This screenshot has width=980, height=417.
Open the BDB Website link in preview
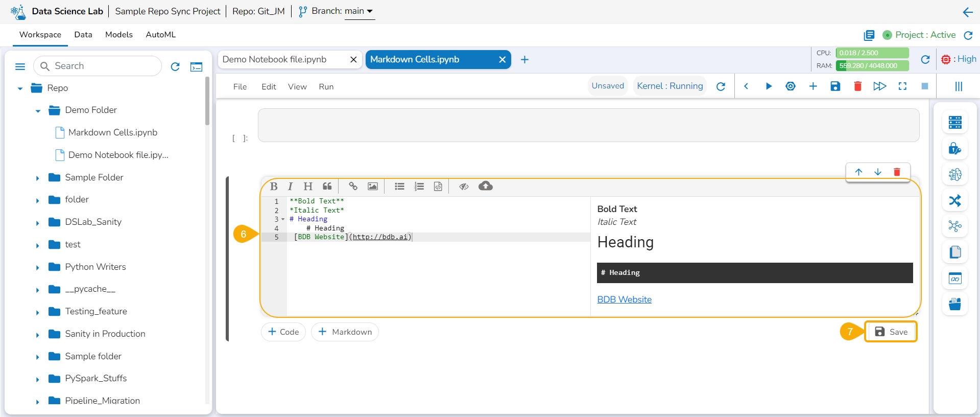click(x=624, y=299)
